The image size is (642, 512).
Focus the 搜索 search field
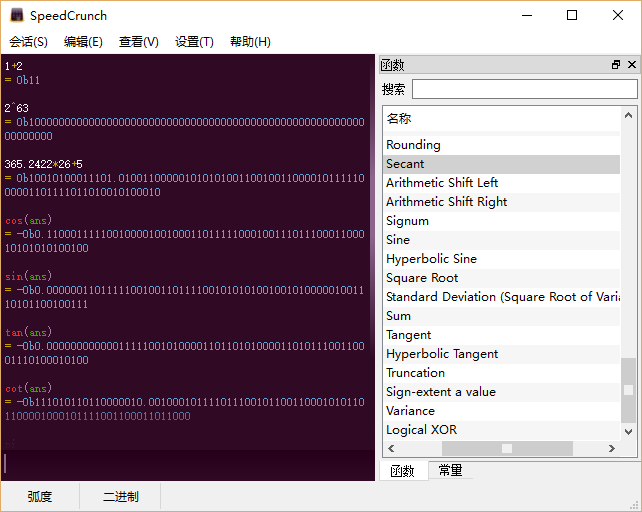point(524,89)
